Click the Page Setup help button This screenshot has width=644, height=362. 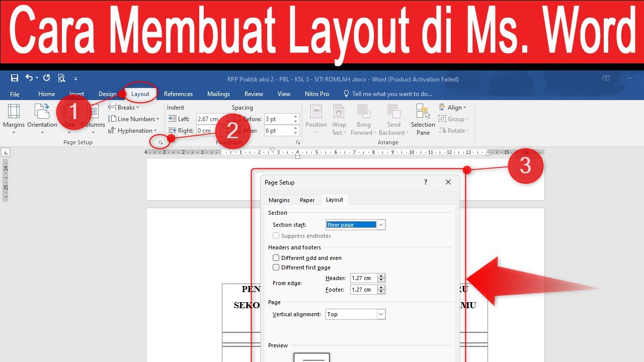coord(426,182)
